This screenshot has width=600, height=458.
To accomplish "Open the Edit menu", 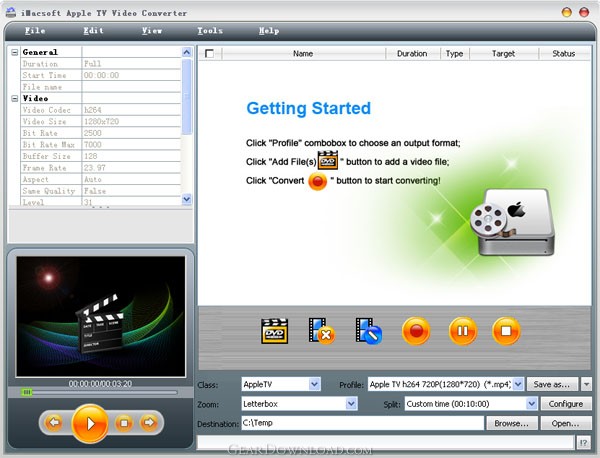I will (x=94, y=31).
